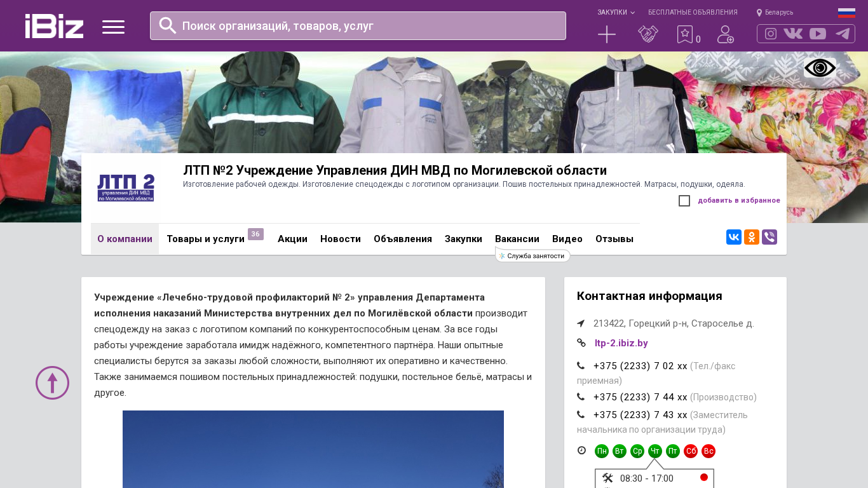Click the scroll-to-top arrow button
This screenshot has height=488, width=868.
(52, 383)
